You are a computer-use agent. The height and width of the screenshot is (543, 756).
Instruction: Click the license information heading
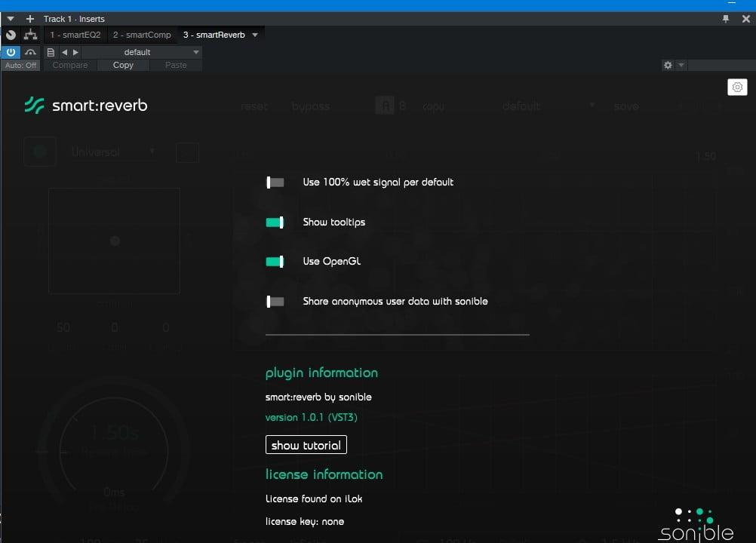pyautogui.click(x=324, y=474)
